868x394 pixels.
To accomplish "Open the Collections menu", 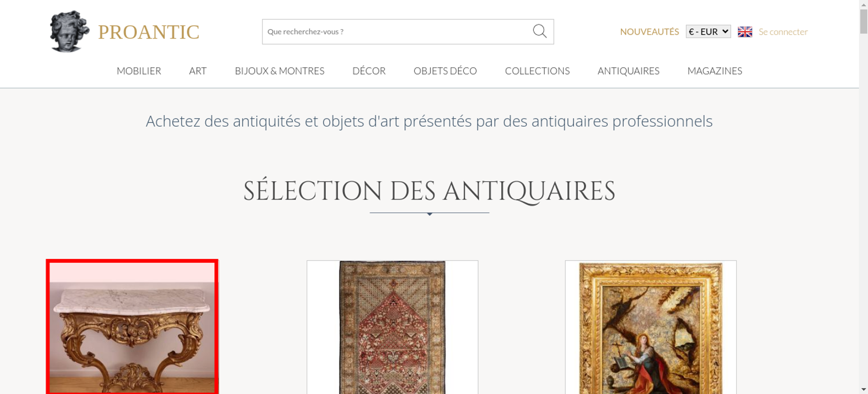I will click(x=537, y=71).
